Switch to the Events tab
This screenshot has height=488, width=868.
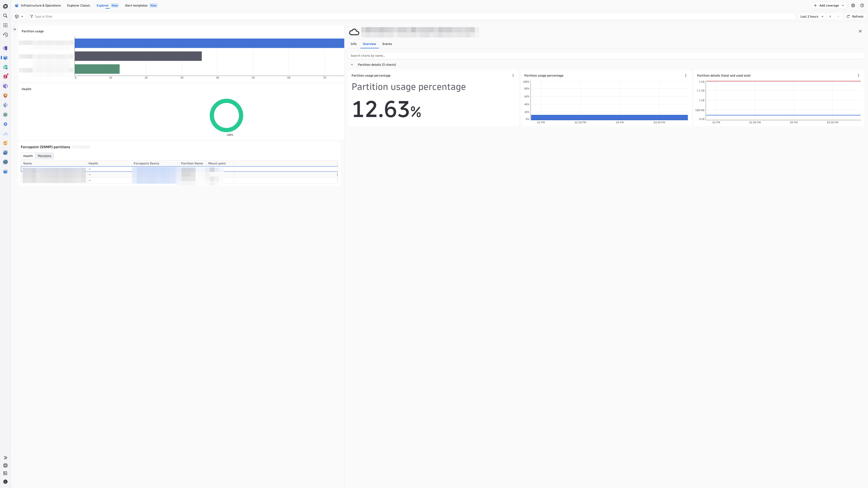387,44
